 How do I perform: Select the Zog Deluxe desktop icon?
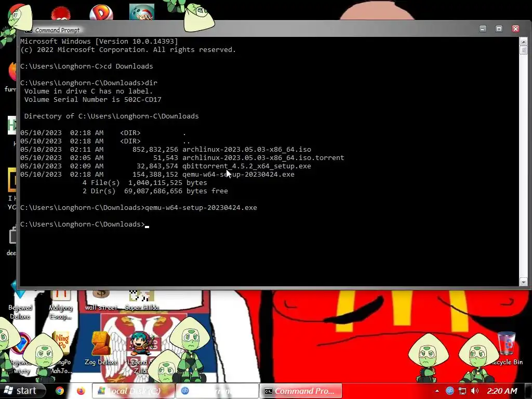[101, 349]
